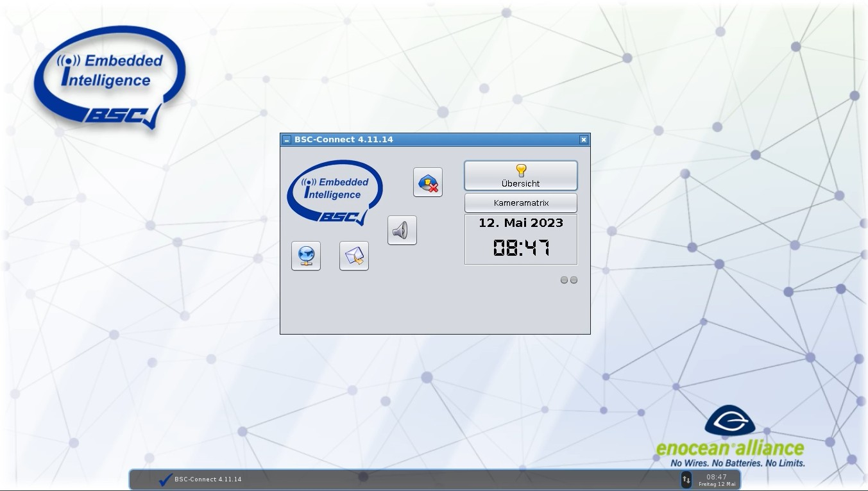Click the network transfer arrows tray icon
The image size is (868, 491).
coord(686,479)
